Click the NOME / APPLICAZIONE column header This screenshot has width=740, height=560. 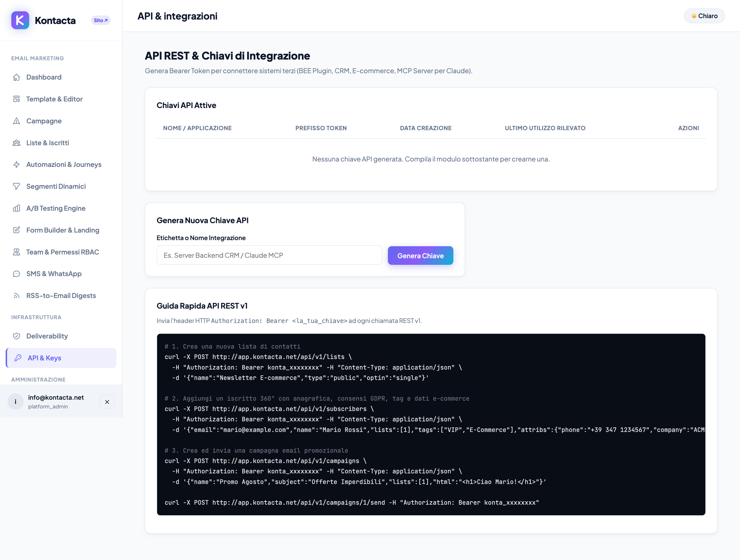click(x=197, y=128)
